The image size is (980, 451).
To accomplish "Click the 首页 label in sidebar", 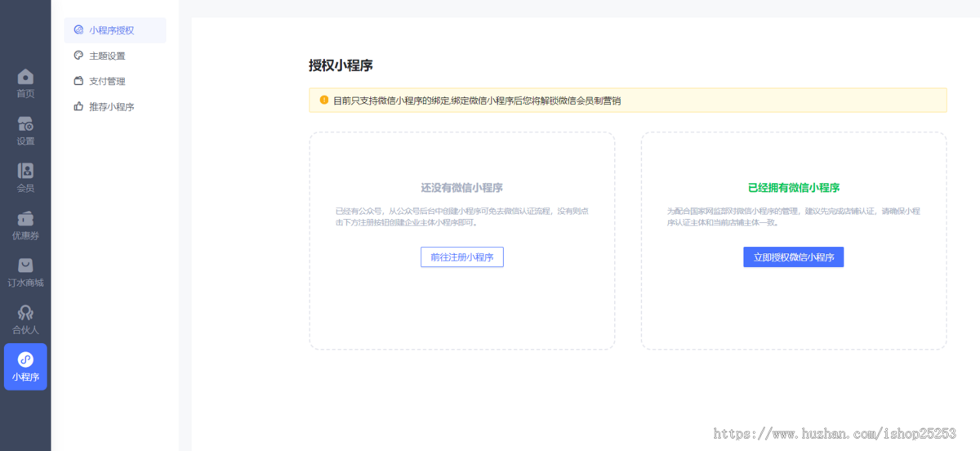I will [25, 93].
